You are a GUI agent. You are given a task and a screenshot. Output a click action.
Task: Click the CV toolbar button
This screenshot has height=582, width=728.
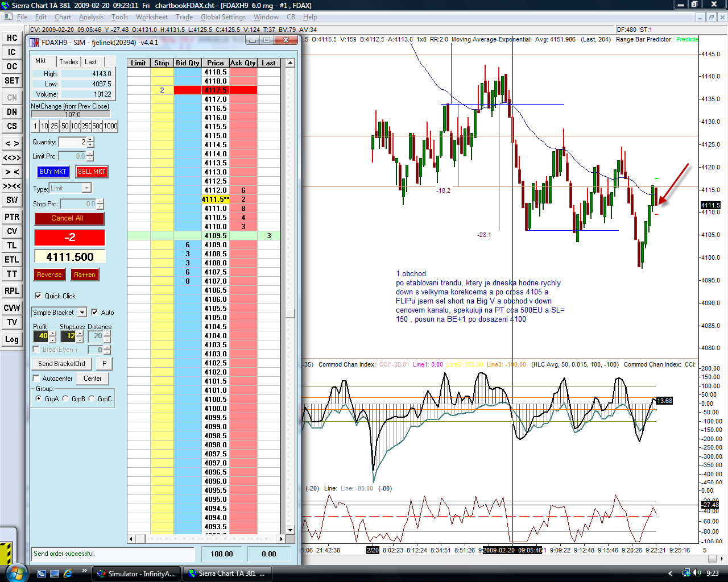click(x=12, y=231)
